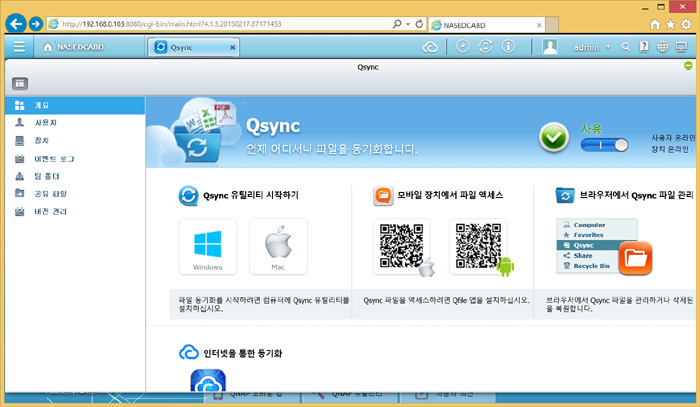Viewport: 700px width, 407px height.
Task: Click the Android Qfile QR code
Action: 478,246
